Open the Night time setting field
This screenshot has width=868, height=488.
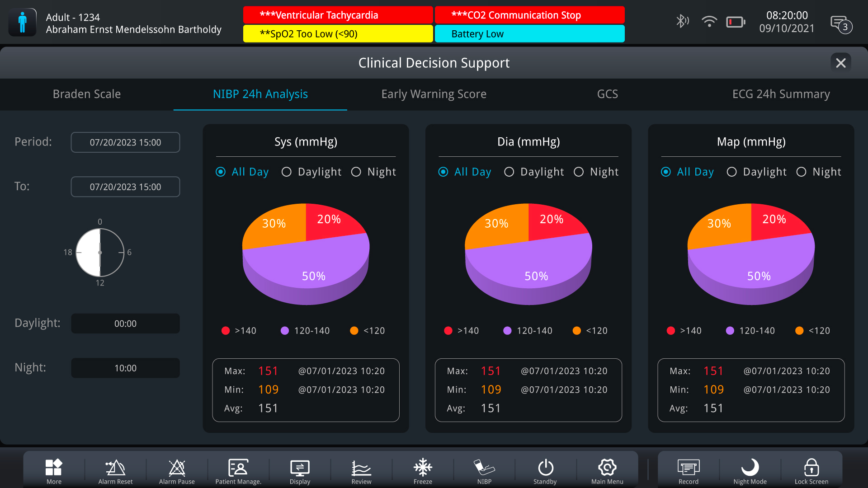pos(125,368)
